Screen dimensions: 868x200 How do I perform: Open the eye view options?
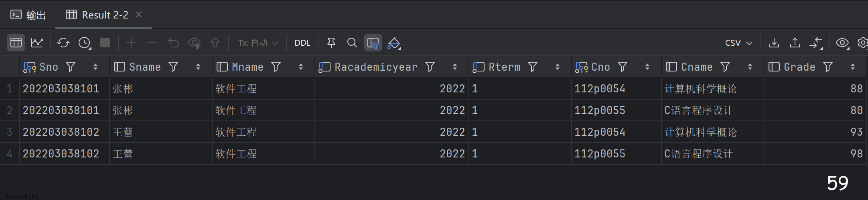click(x=842, y=43)
